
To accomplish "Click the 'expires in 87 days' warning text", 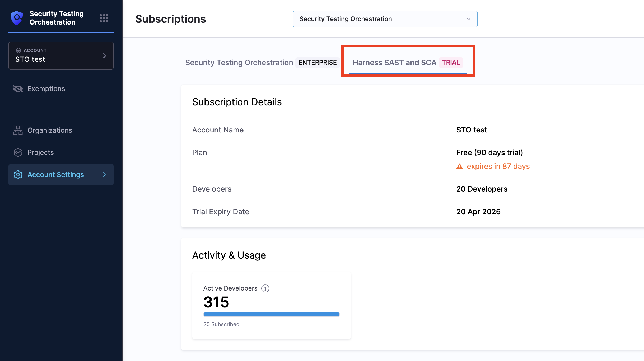I will coord(498,167).
